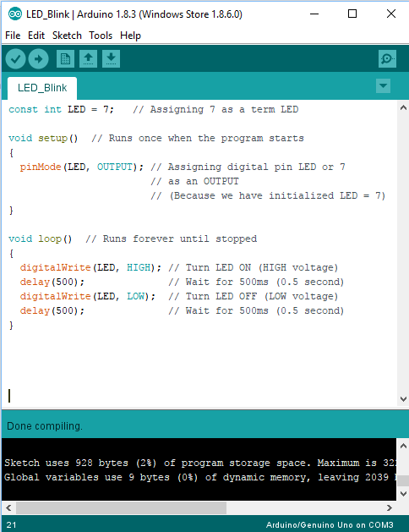Open the File menu
Screen dimensions: 409x532
[13, 36]
